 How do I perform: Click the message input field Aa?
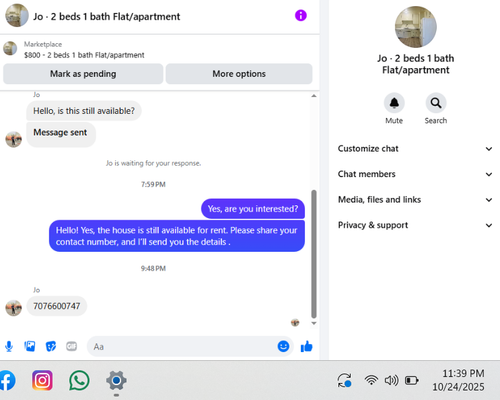pyautogui.click(x=182, y=347)
